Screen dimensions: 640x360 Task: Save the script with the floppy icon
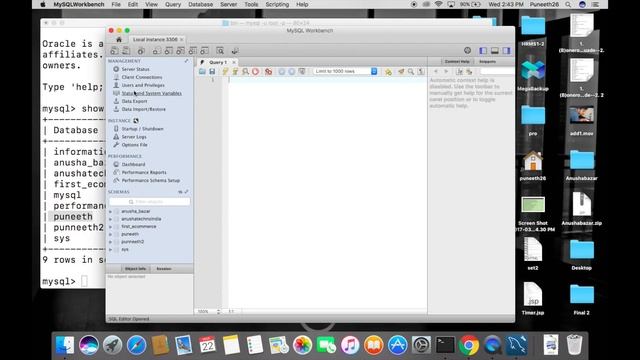[x=212, y=71]
